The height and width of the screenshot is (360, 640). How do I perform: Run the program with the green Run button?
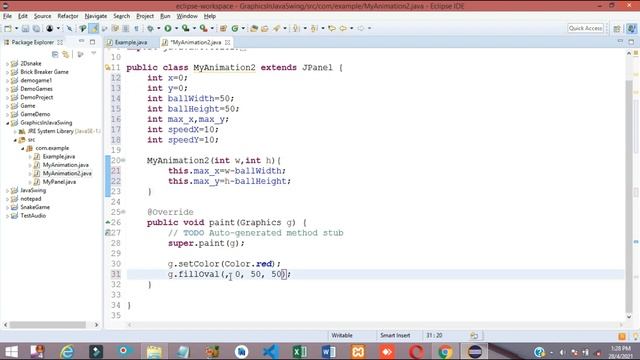(x=168, y=28)
